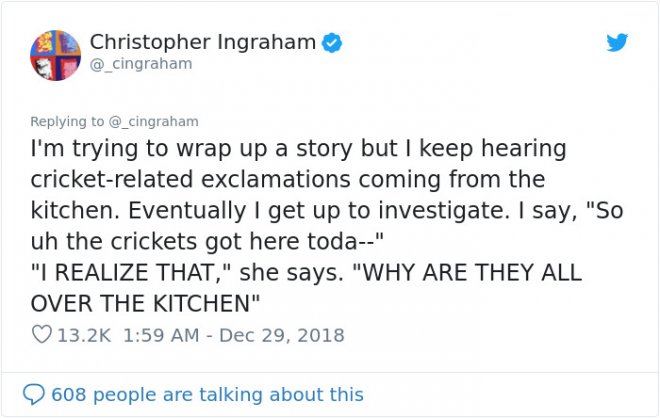This screenshot has width=660, height=418.
Task: Click the tweet line starting 'I'm trying to wrap'
Action: point(298,149)
